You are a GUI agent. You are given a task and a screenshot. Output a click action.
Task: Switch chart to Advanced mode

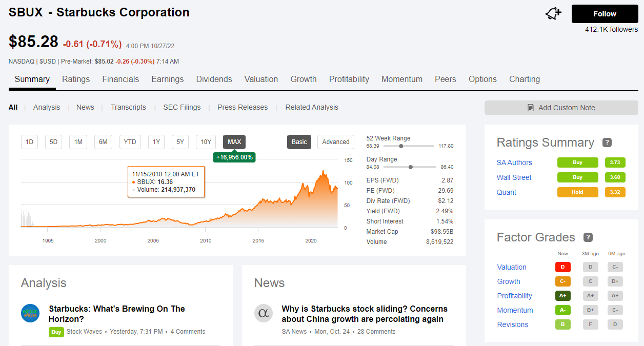coord(336,142)
